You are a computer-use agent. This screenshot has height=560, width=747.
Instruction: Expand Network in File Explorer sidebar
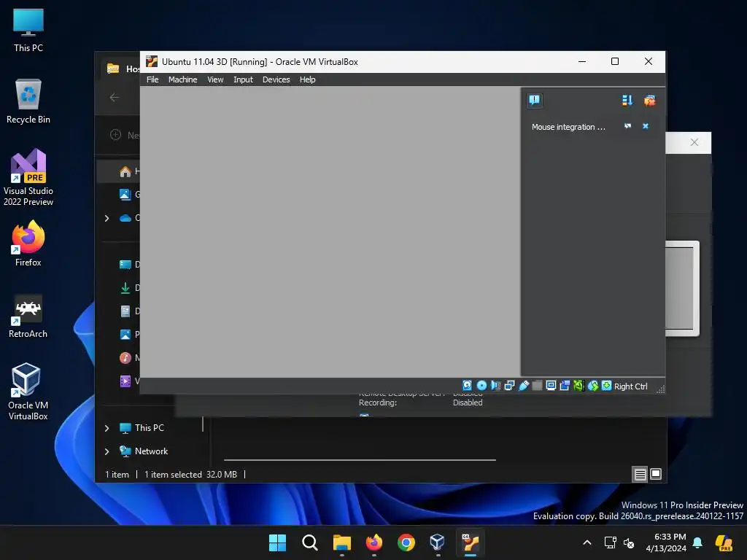click(x=107, y=451)
